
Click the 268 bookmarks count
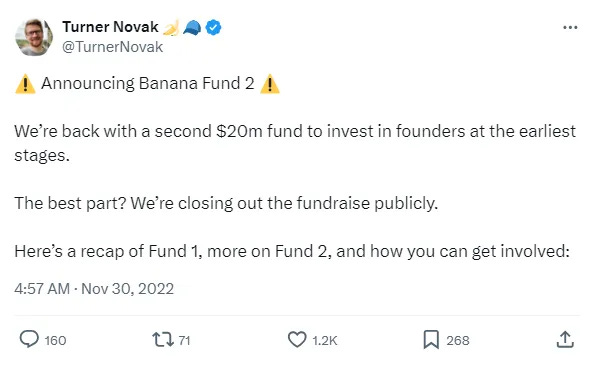[x=458, y=340]
